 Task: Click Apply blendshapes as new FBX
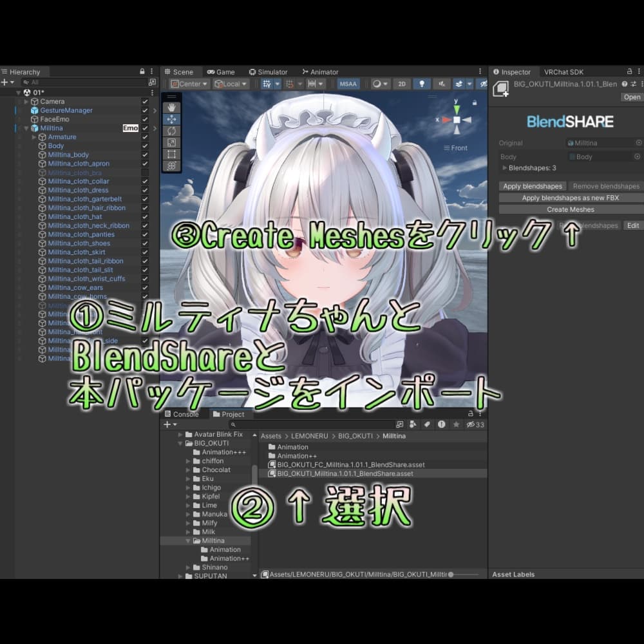(571, 198)
